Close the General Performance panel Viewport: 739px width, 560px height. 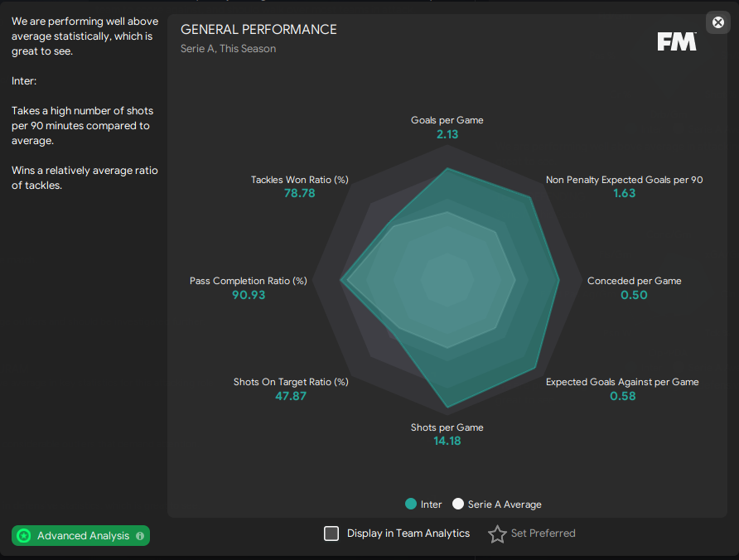pos(717,22)
